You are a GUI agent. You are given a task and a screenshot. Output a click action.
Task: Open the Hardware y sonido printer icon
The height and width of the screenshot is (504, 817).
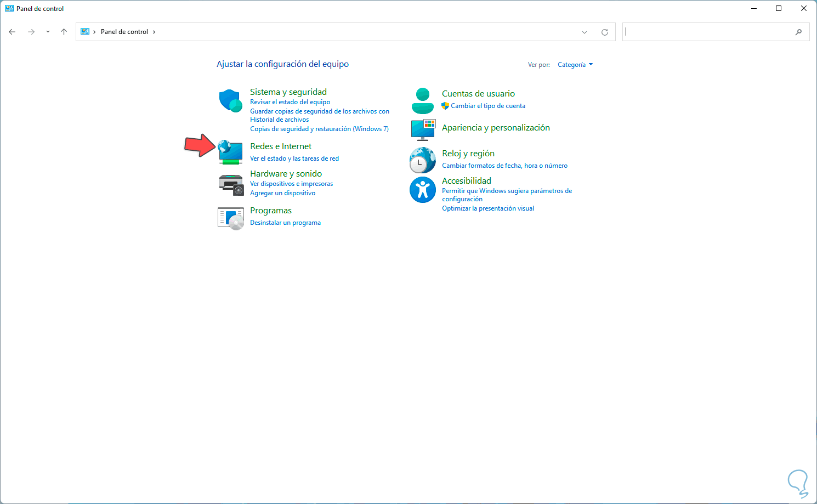click(x=231, y=185)
